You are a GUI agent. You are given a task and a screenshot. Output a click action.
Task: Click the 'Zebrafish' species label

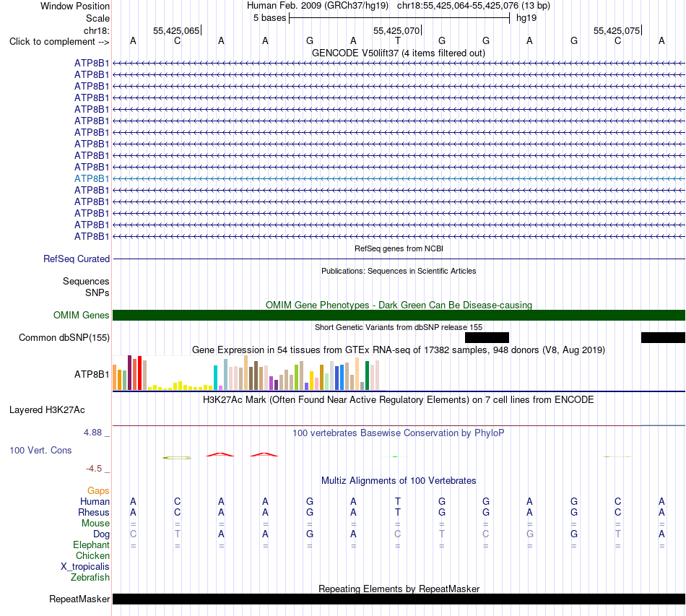coord(90,578)
